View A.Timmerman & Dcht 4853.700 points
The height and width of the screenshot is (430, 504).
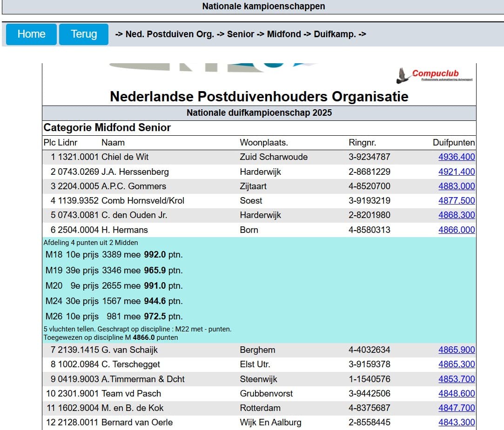coord(456,379)
